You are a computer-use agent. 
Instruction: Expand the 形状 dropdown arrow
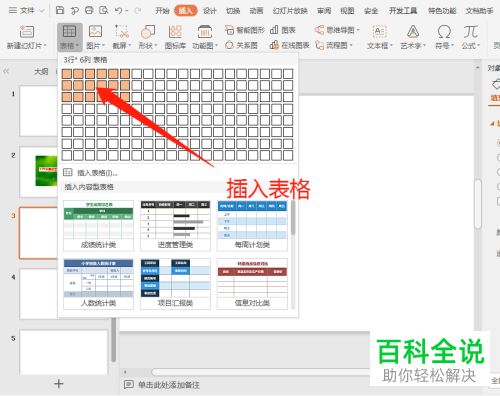[x=156, y=45]
